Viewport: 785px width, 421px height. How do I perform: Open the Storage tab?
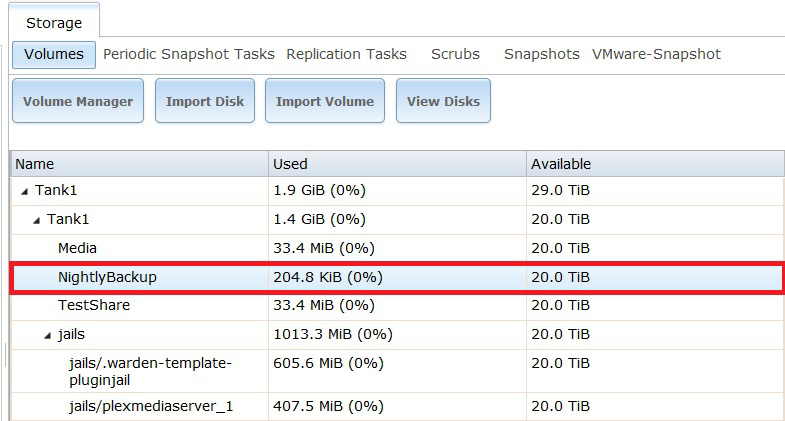click(54, 22)
